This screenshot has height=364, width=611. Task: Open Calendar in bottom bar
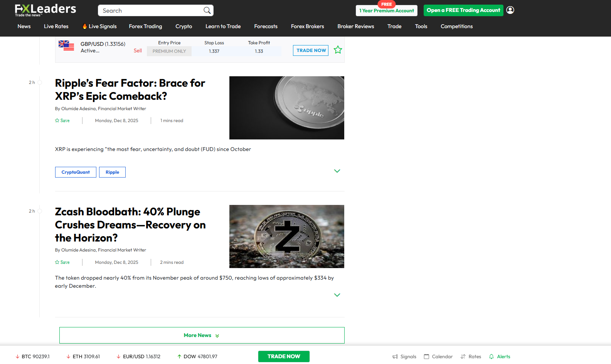[x=438, y=357]
